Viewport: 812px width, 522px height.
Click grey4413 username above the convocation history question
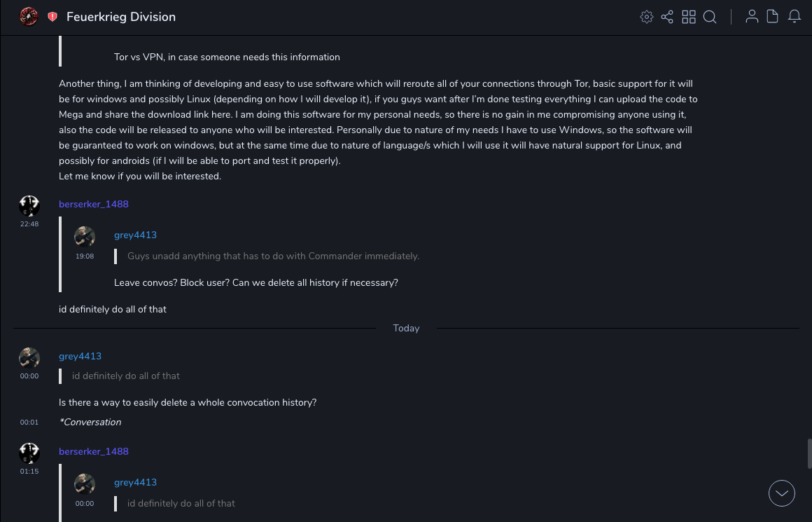[x=80, y=356]
